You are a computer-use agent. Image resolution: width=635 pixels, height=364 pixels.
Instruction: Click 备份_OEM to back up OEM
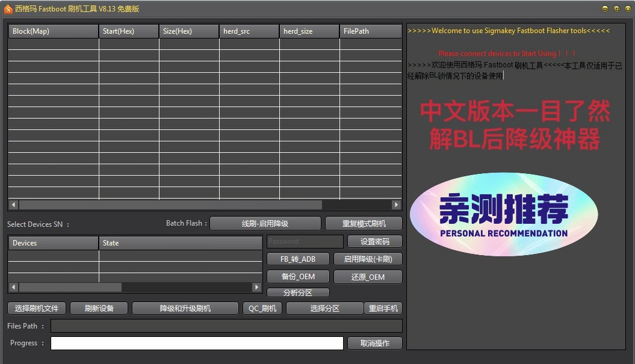[x=298, y=277]
